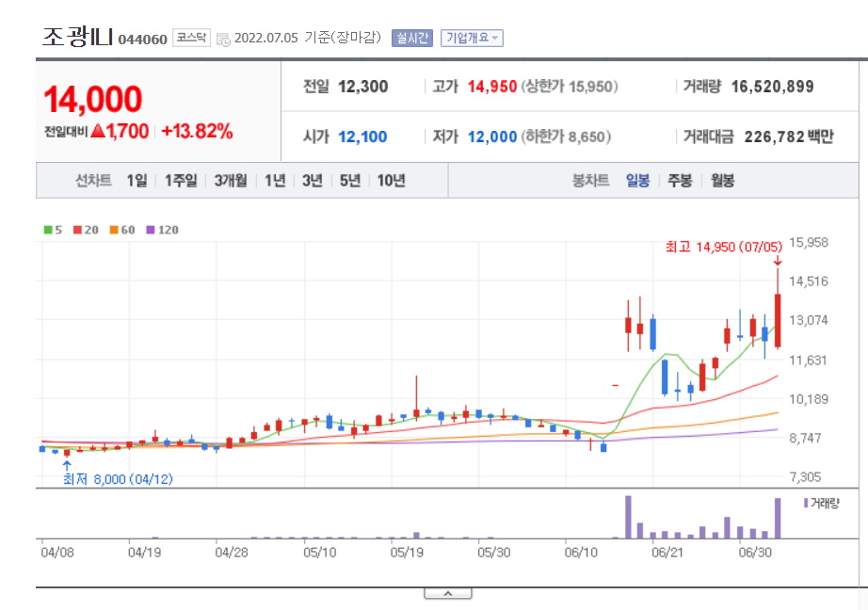Choose the 일봉 daily candle chart
868x610 pixels.
(637, 181)
